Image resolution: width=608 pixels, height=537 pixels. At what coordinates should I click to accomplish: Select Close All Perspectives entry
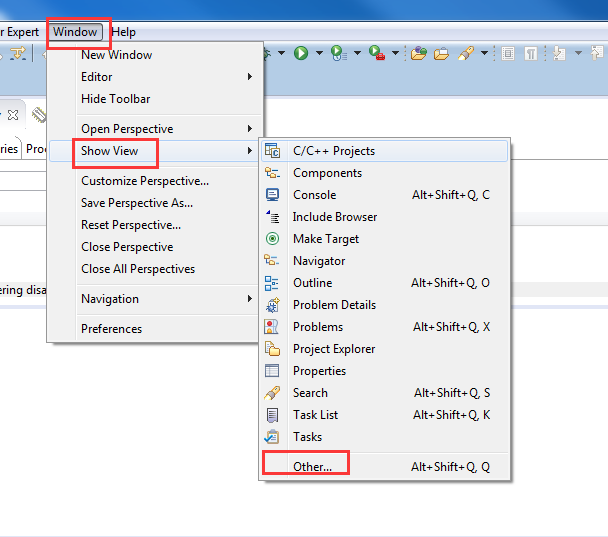click(x=155, y=269)
